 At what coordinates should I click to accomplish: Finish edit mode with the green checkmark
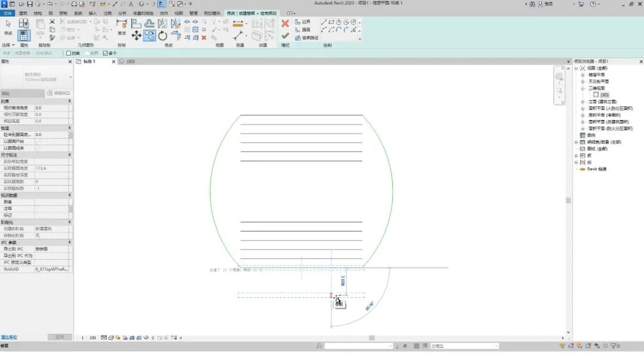click(x=285, y=36)
